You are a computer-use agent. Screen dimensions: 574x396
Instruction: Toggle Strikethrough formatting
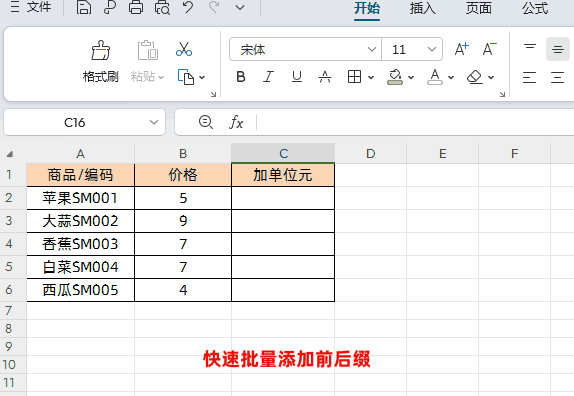point(325,77)
